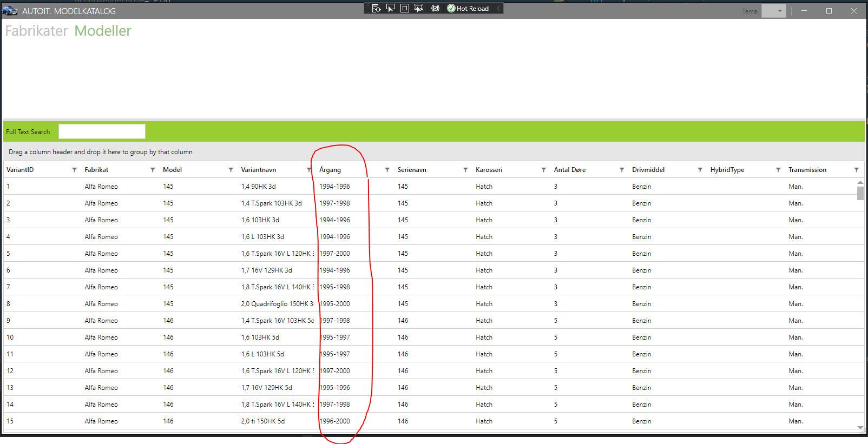Sort by the Årgang column header
Image resolution: width=868 pixels, height=444 pixels.
click(x=330, y=170)
